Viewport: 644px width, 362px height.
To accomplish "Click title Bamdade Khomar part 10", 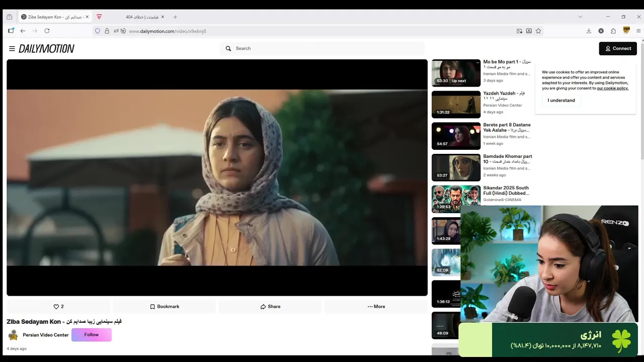I will click(x=508, y=159).
